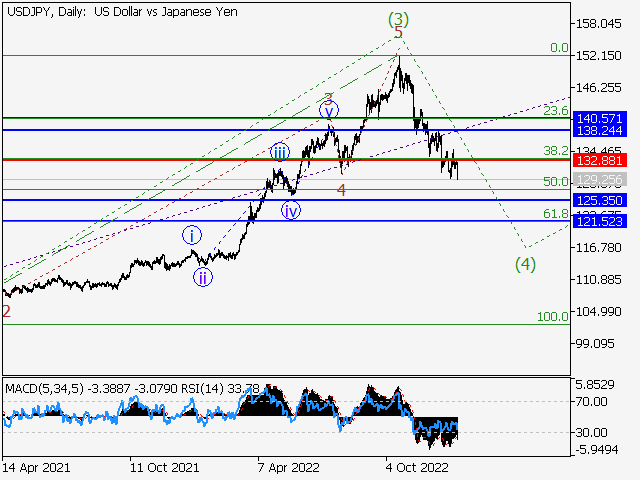Screen dimensions: 640x480
Task: Select the red wave 5 label
Action: pyautogui.click(x=398, y=33)
